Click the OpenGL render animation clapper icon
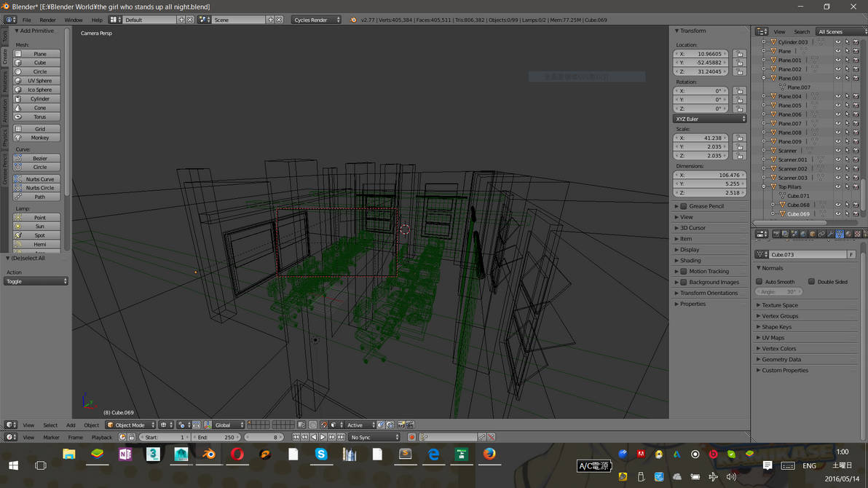 [x=410, y=425]
